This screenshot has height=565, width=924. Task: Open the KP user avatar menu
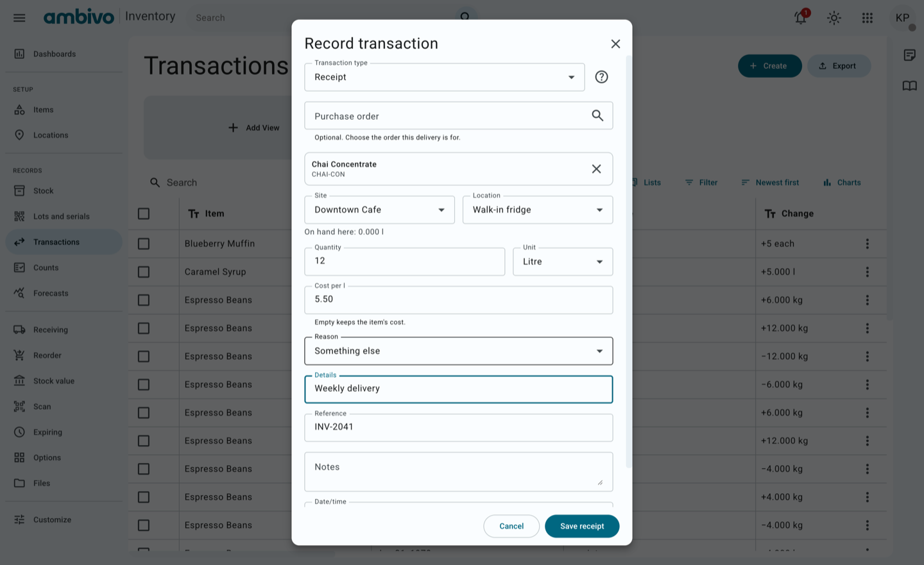pos(903,18)
